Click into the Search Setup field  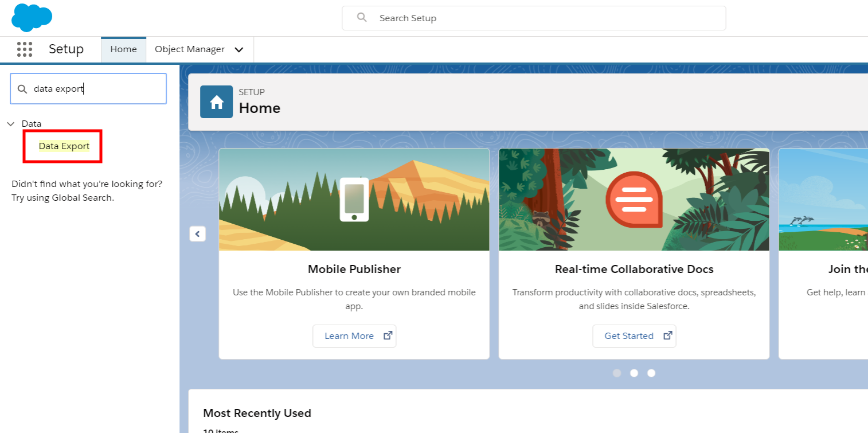(x=545, y=18)
